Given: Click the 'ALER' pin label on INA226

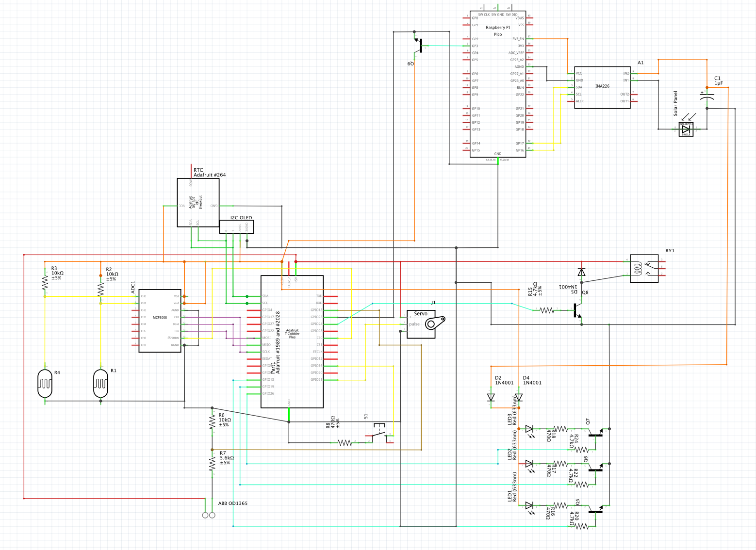Looking at the screenshot, I should tap(580, 101).
